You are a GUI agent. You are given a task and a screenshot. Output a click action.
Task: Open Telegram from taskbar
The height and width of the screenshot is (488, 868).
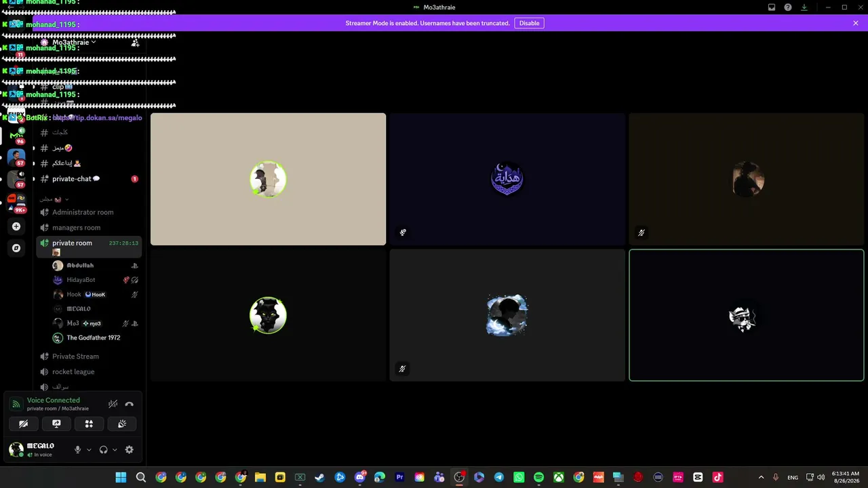pyautogui.click(x=499, y=477)
